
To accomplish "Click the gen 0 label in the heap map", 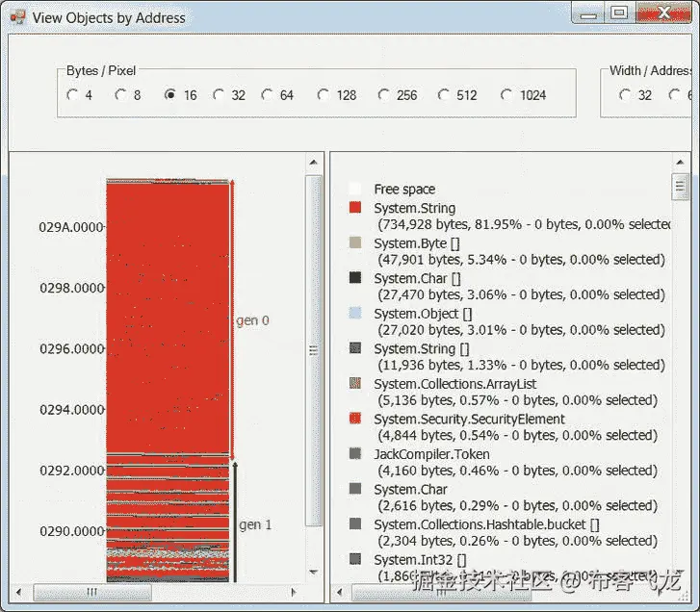I will [x=252, y=320].
